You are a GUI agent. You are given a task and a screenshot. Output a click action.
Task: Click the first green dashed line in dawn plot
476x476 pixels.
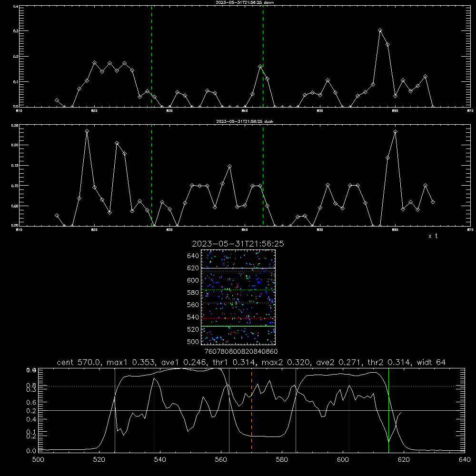coord(151,56)
